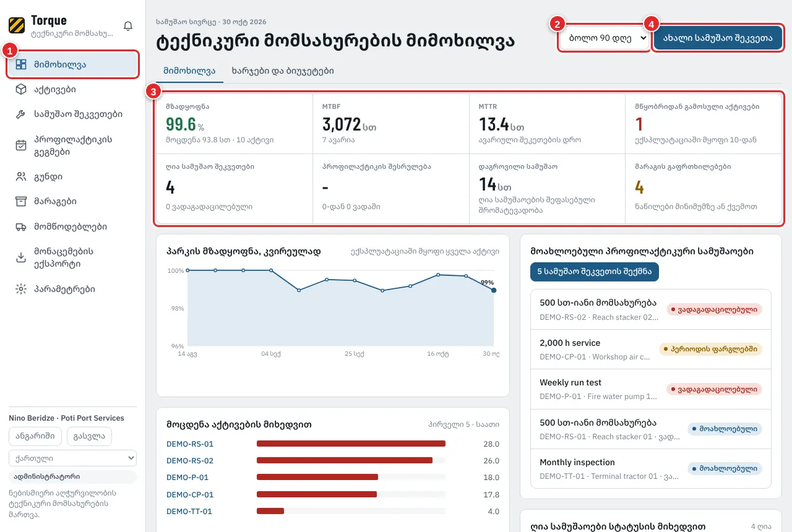
Task: Click the Torque striped logo icon
Action: (17, 25)
